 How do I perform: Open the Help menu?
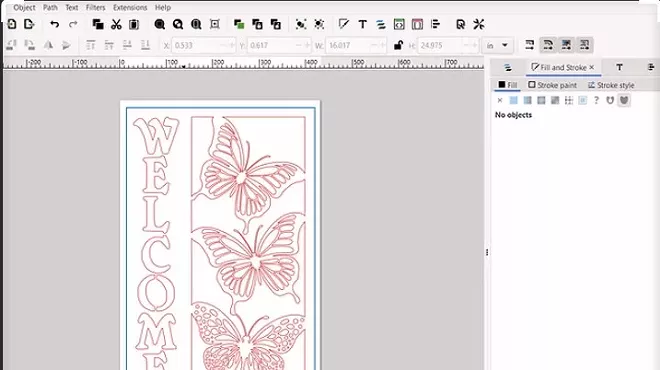(162, 8)
